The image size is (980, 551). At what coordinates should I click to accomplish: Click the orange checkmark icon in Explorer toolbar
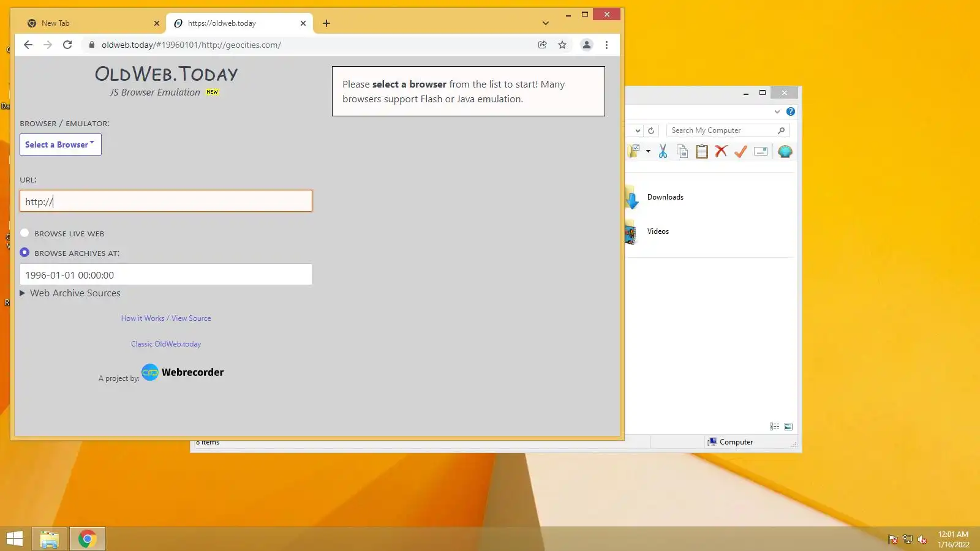pos(741,151)
